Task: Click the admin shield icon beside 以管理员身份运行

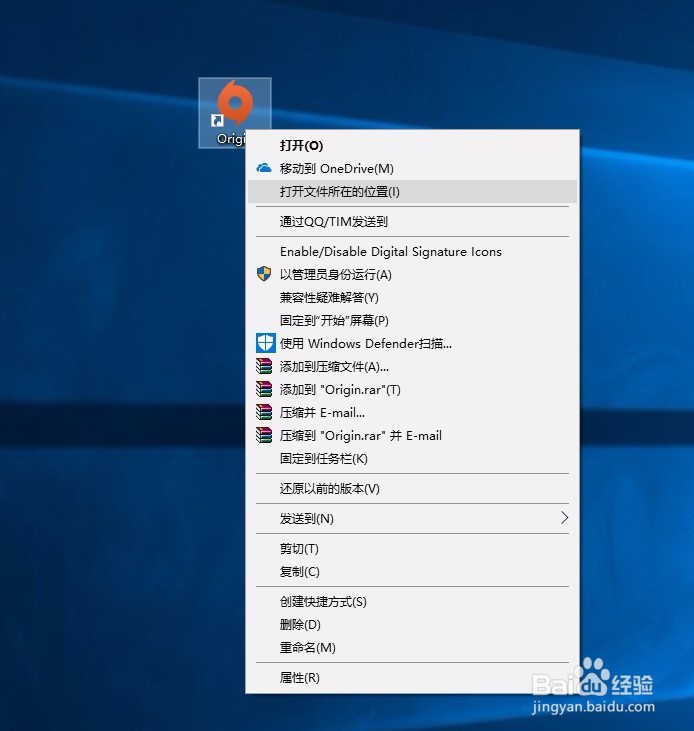Action: [264, 274]
